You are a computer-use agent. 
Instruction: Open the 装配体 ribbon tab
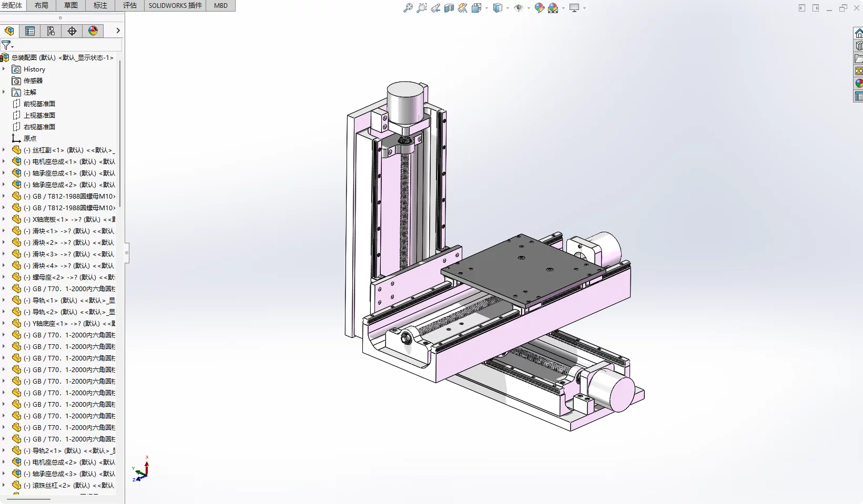[12, 5]
